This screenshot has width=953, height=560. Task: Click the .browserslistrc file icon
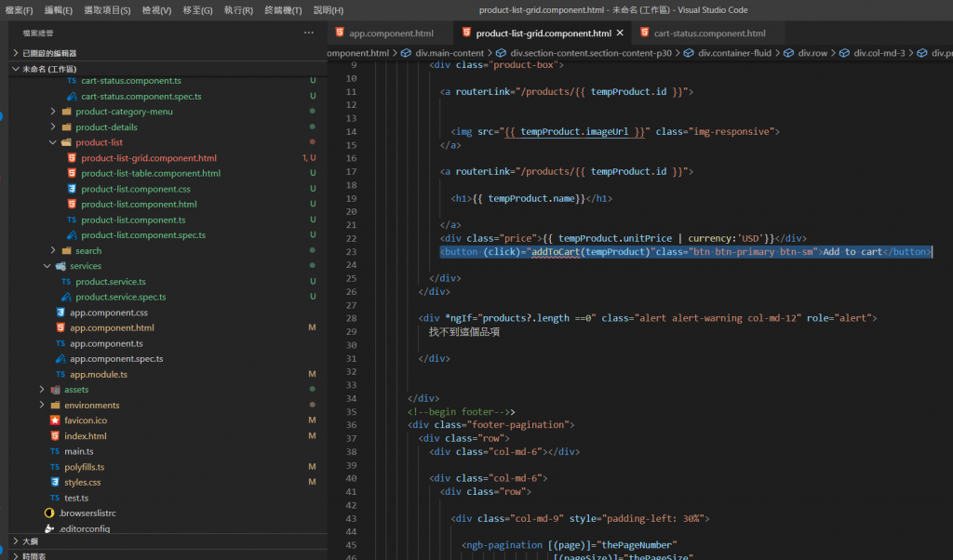[50, 513]
